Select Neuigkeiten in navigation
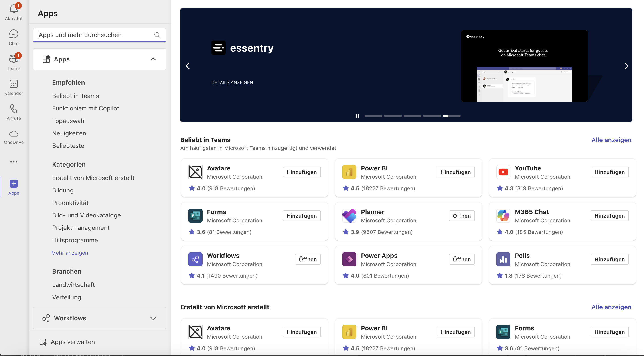This screenshot has height=356, width=644. 69,133
